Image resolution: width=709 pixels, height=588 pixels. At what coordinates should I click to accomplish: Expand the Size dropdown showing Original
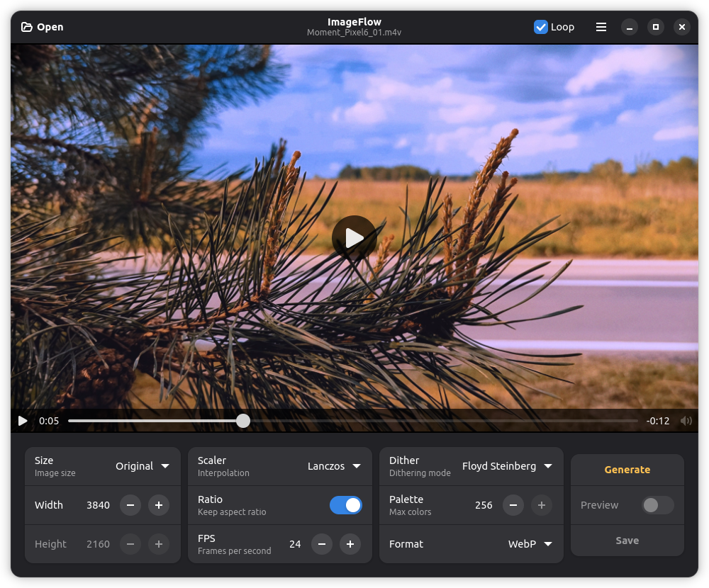[x=143, y=466]
